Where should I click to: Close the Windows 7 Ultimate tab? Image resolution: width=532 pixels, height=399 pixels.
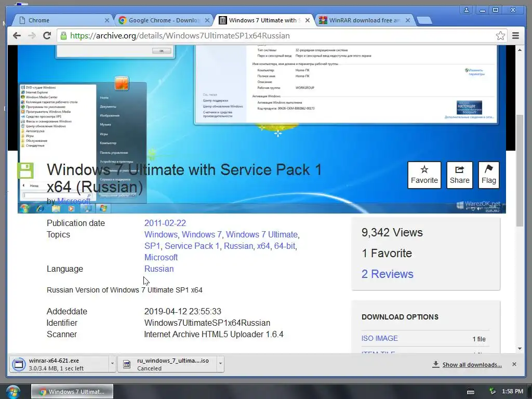[x=308, y=20]
